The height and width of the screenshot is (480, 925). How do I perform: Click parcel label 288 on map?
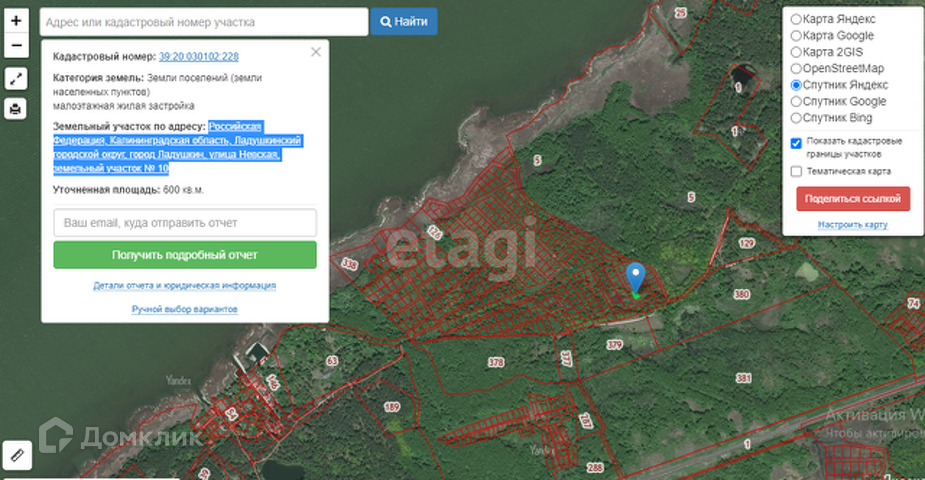[x=595, y=468]
